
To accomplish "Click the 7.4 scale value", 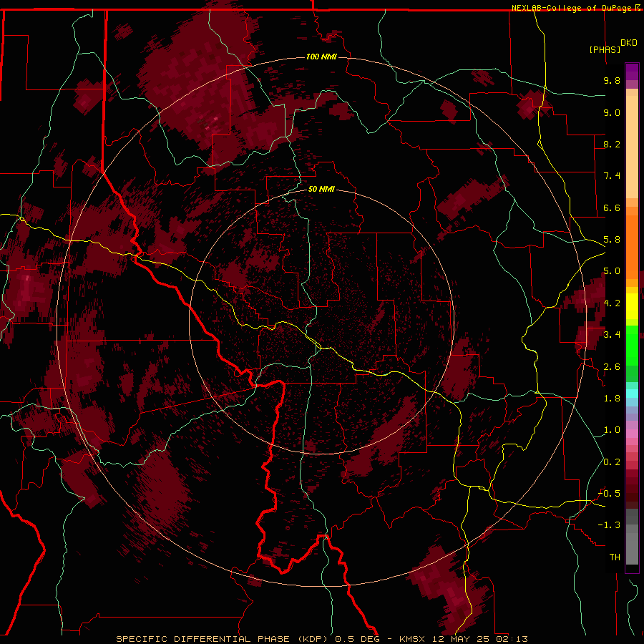I will tap(612, 176).
